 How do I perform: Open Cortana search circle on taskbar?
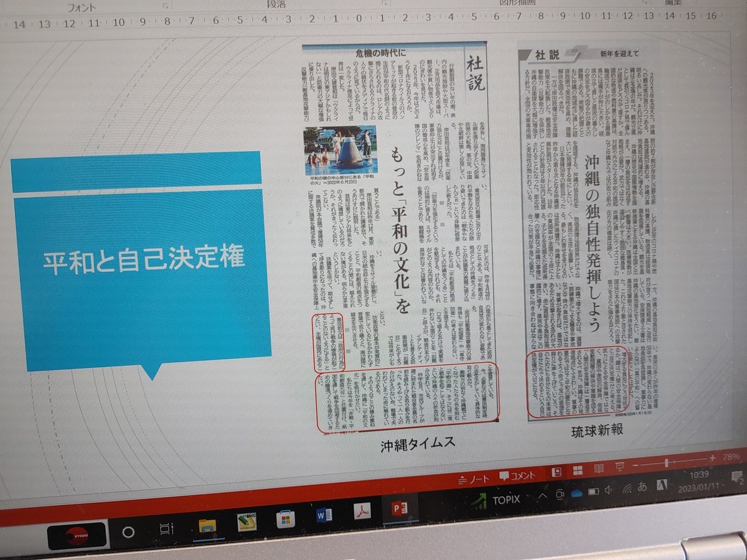[129, 533]
